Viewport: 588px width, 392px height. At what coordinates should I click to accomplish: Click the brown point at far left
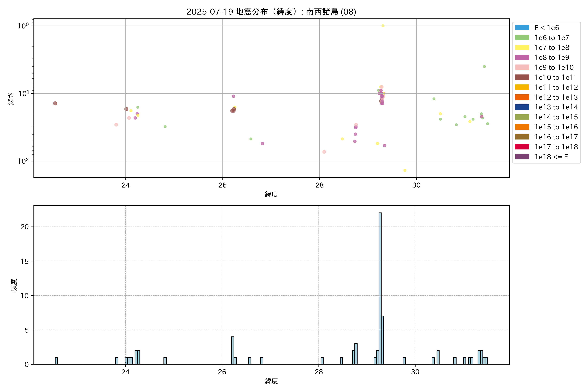[55, 103]
